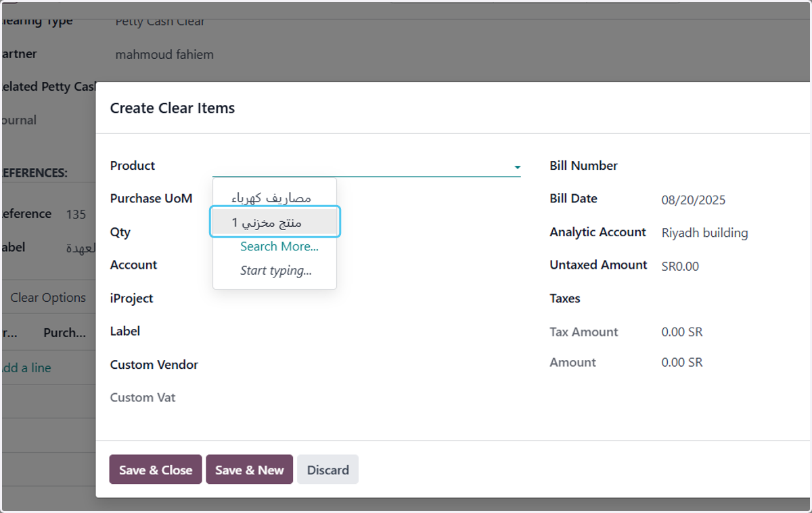
Task: Click the mahmoud fahiem partner text
Action: 164,54
